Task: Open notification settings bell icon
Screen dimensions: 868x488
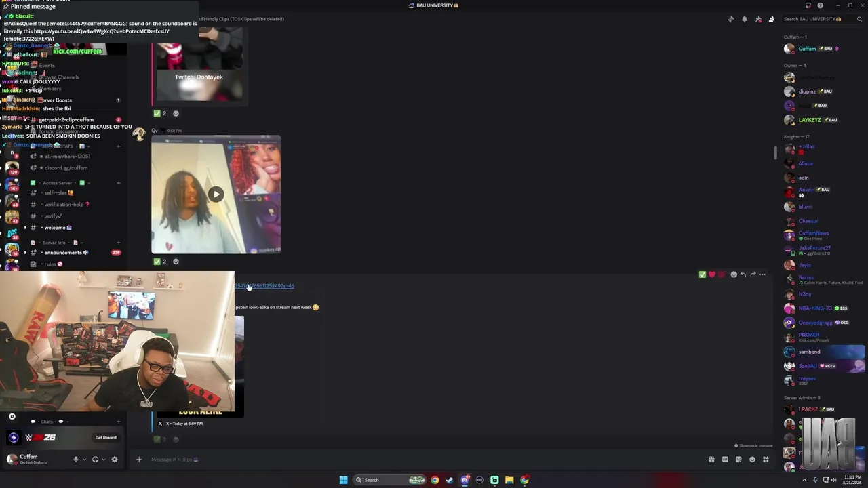Action: click(x=744, y=19)
